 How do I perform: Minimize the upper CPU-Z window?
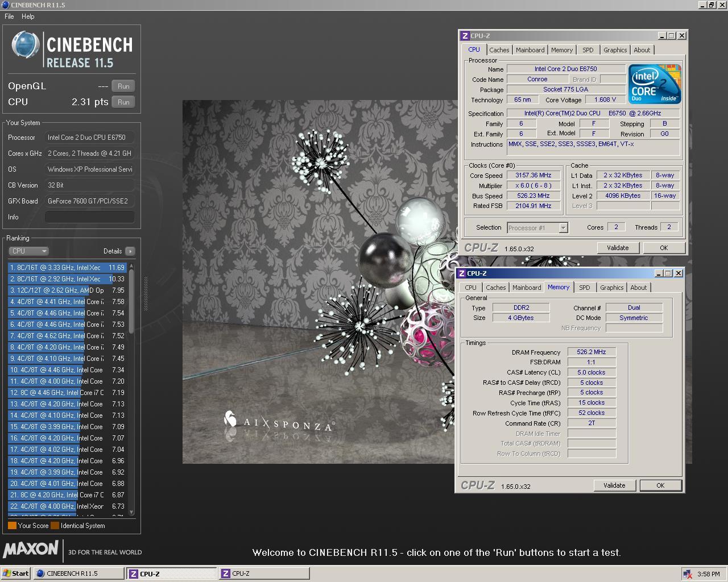pos(663,36)
